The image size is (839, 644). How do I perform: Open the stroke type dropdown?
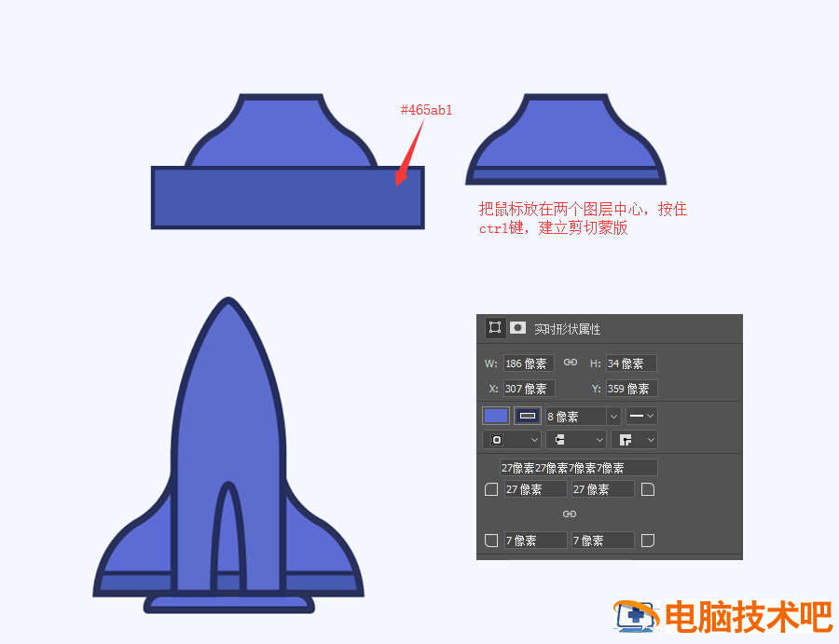(x=640, y=416)
